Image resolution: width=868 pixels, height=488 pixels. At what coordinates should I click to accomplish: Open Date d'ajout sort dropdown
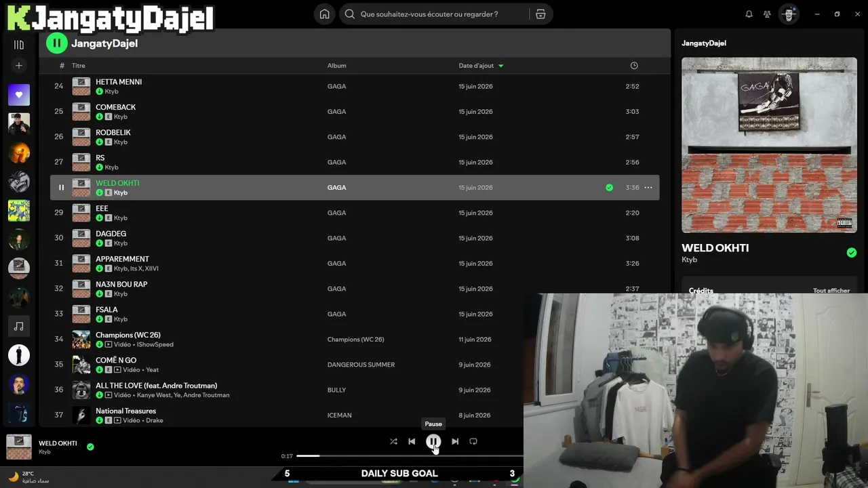coord(481,66)
